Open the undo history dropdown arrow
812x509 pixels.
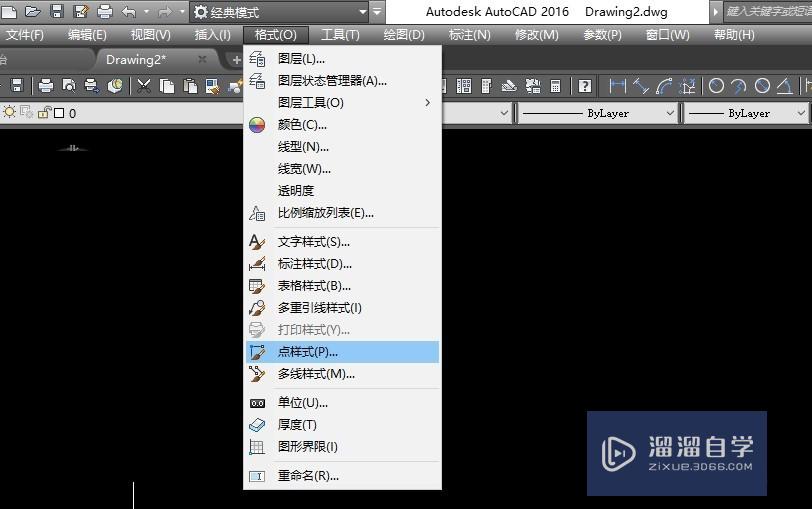(x=146, y=11)
